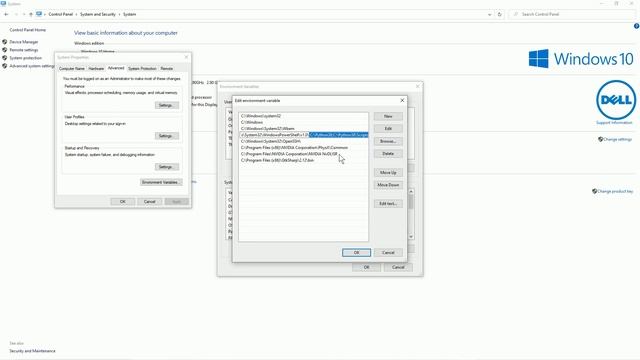Click shield icon beside Advanced system settings
Image resolution: width=640 pixels, height=360 pixels.
5,66
